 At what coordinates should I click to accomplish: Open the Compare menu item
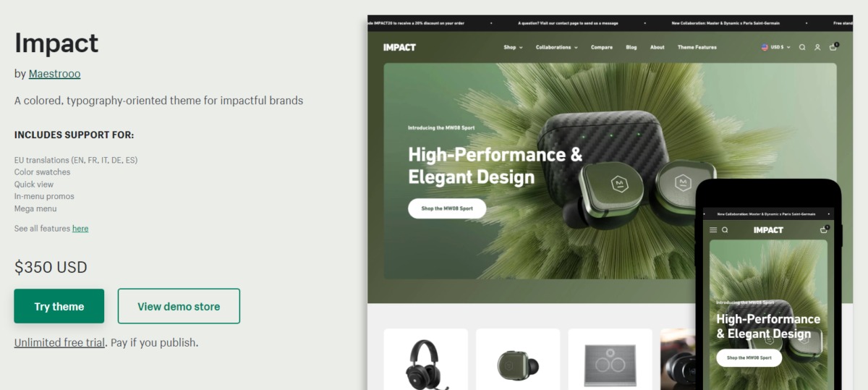point(602,47)
